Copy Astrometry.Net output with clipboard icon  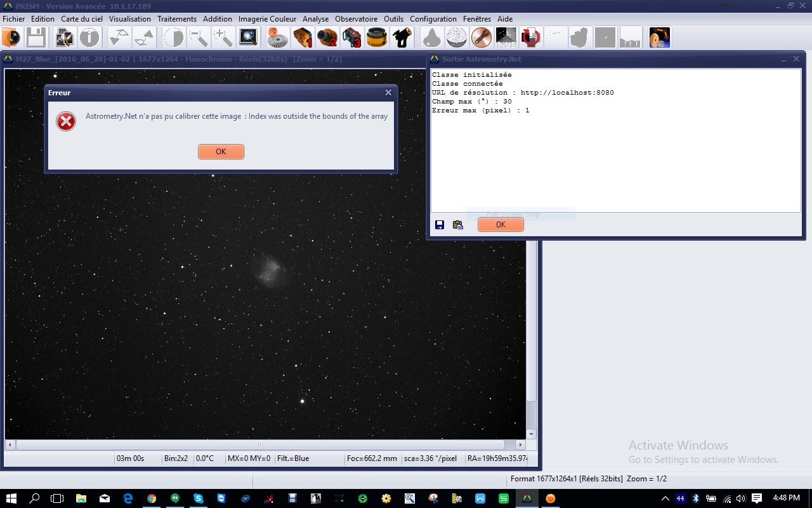458,225
